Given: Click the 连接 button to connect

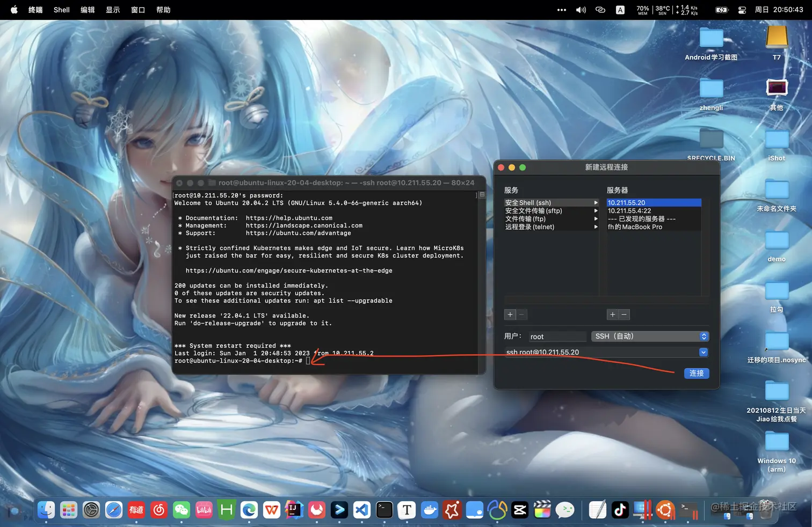Looking at the screenshot, I should pos(697,373).
